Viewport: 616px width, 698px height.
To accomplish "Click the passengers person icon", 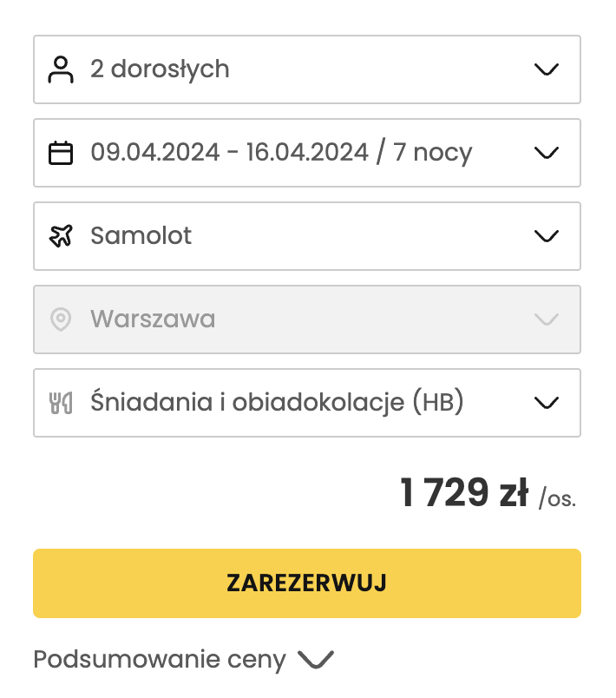I will (x=61, y=69).
